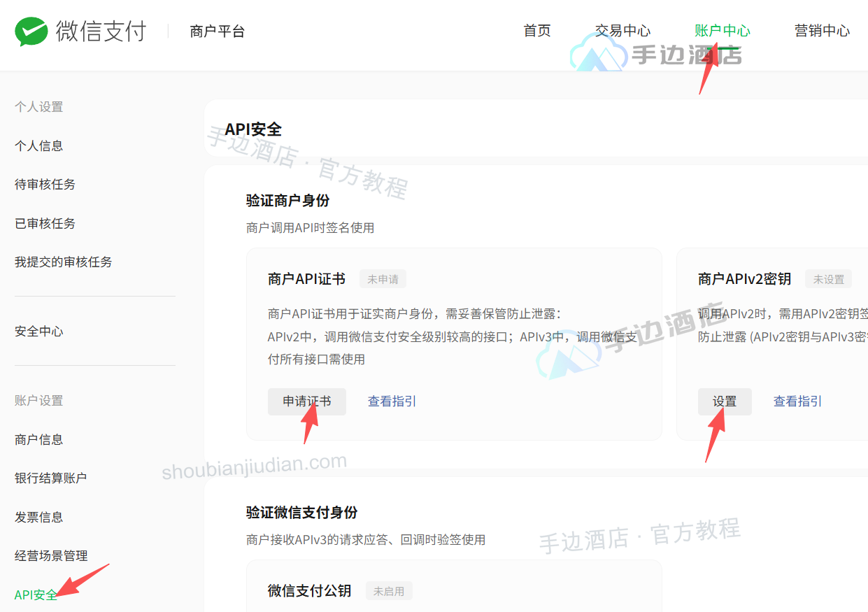868x612 pixels.
Task: Go to 安全中心 in the sidebar
Action: click(39, 331)
